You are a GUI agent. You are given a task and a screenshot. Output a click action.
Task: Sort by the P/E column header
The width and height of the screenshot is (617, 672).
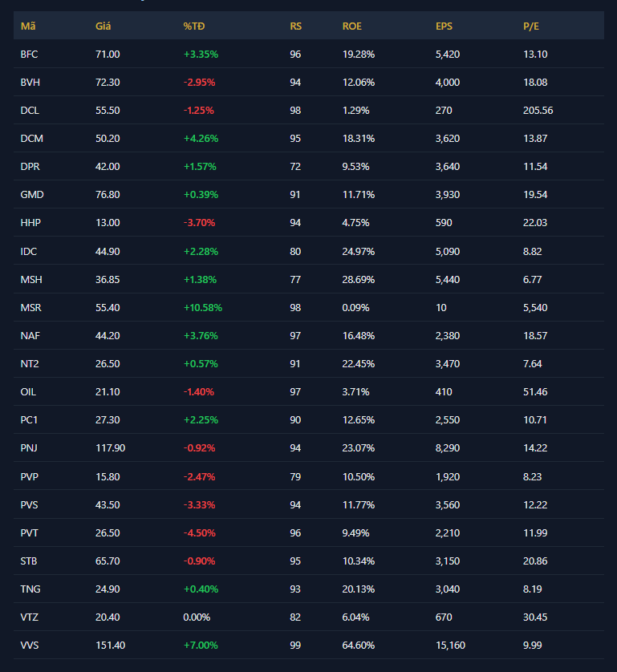(531, 26)
